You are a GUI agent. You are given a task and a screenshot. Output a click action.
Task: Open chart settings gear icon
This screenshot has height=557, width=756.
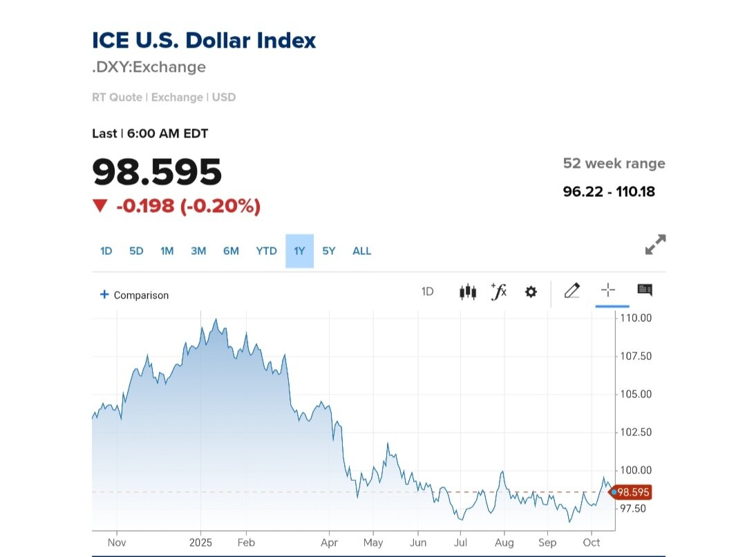[531, 292]
